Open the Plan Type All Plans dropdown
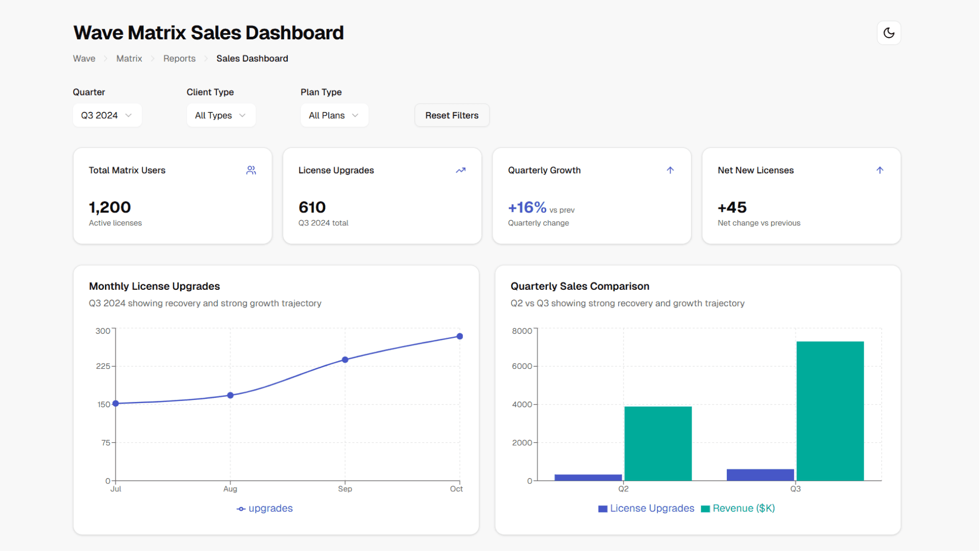Screen dimensions: 980x551 pyautogui.click(x=334, y=115)
